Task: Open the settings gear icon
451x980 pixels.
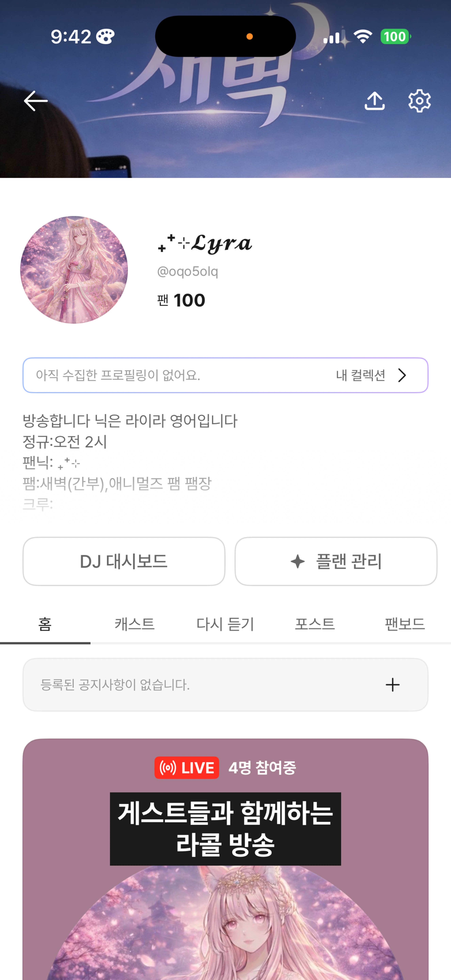Action: [419, 101]
